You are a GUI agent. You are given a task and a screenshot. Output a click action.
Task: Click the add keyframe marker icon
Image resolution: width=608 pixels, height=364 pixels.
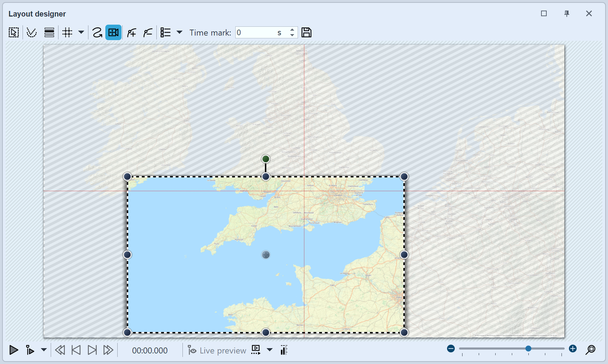coord(131,32)
